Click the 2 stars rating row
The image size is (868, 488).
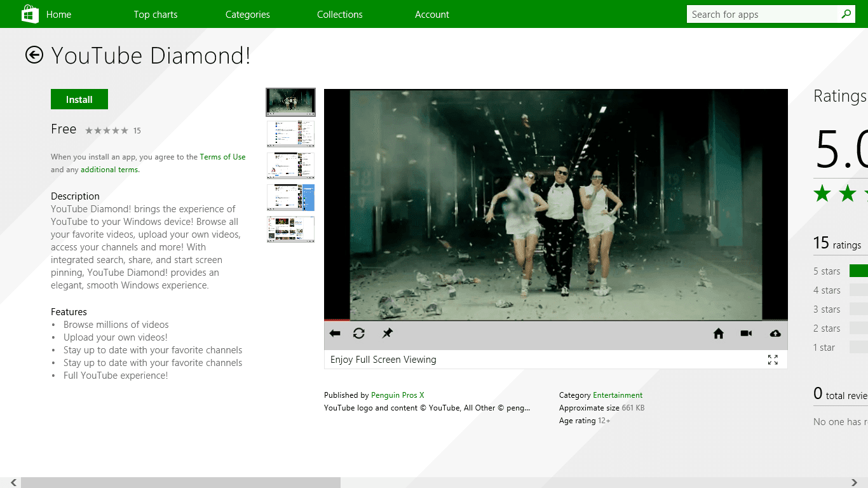tap(840, 329)
